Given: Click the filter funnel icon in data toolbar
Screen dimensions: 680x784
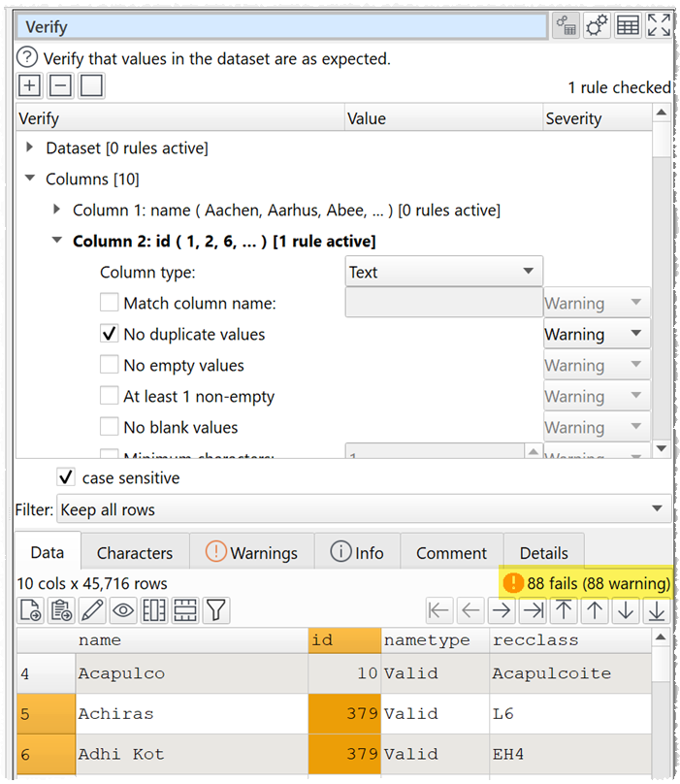Looking at the screenshot, I should click(x=216, y=610).
